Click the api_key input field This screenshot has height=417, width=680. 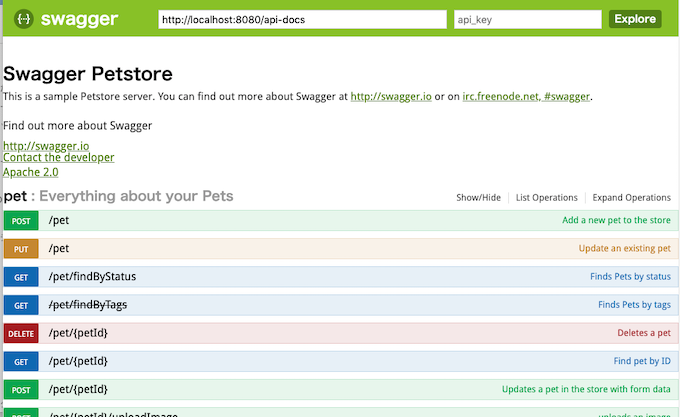[527, 20]
